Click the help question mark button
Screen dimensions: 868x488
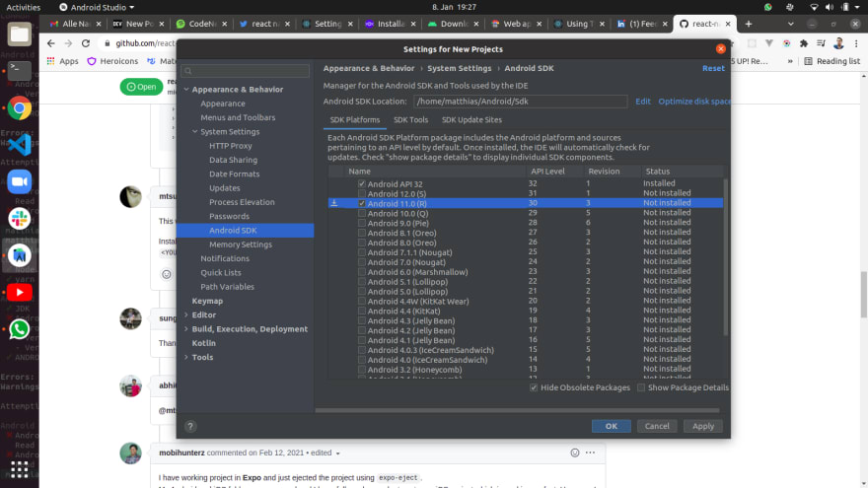[x=190, y=426]
